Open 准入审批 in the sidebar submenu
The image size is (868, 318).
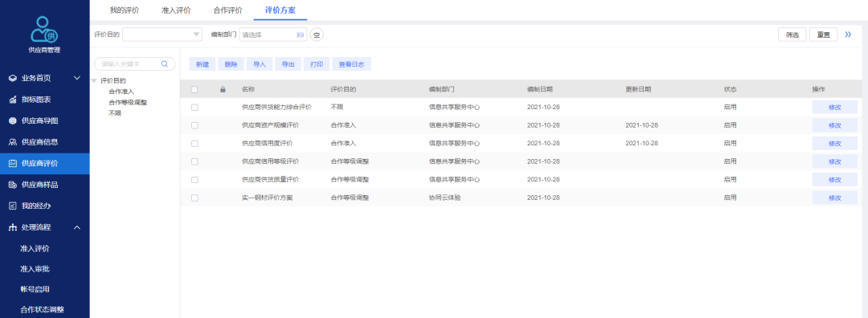click(x=35, y=269)
